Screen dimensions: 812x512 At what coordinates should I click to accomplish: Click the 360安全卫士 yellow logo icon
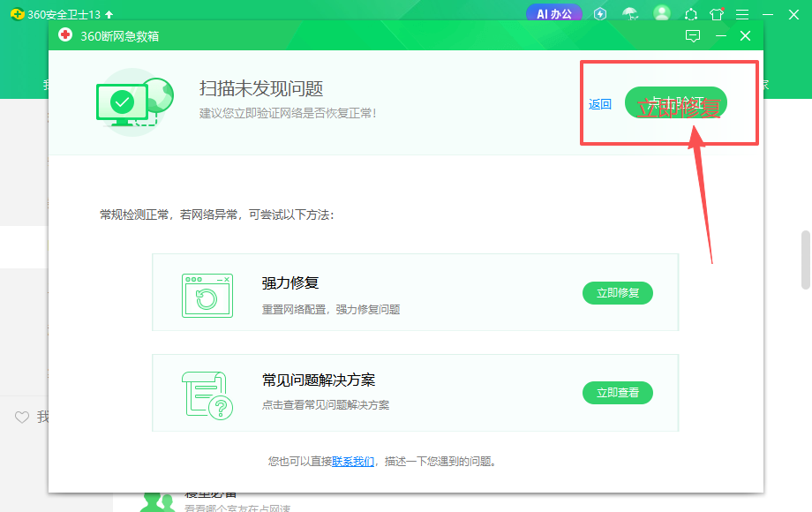(x=17, y=15)
